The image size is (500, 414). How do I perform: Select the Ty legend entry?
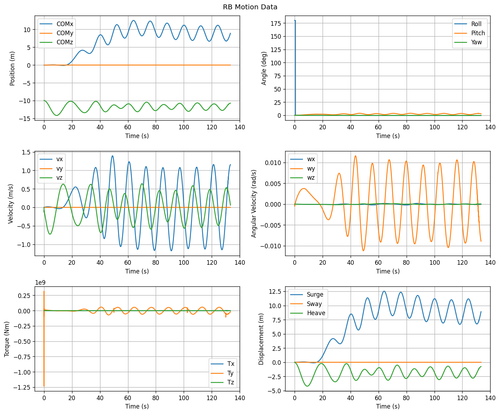point(223,373)
